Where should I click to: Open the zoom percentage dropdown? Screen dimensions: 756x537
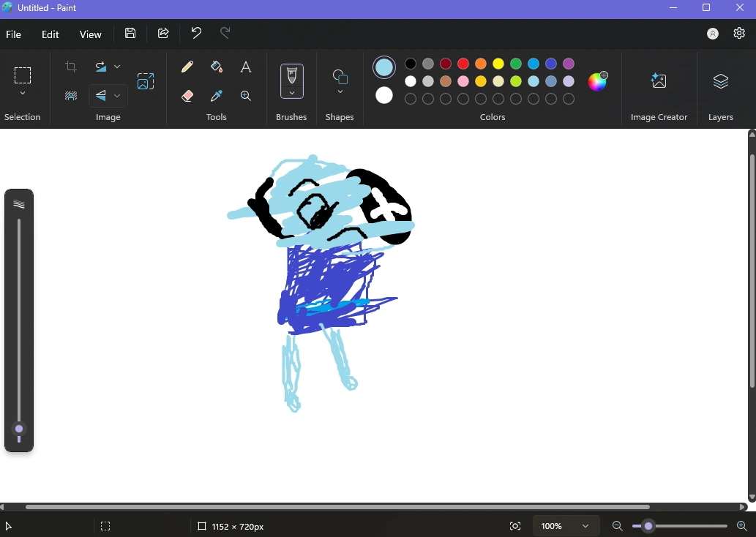(x=565, y=525)
